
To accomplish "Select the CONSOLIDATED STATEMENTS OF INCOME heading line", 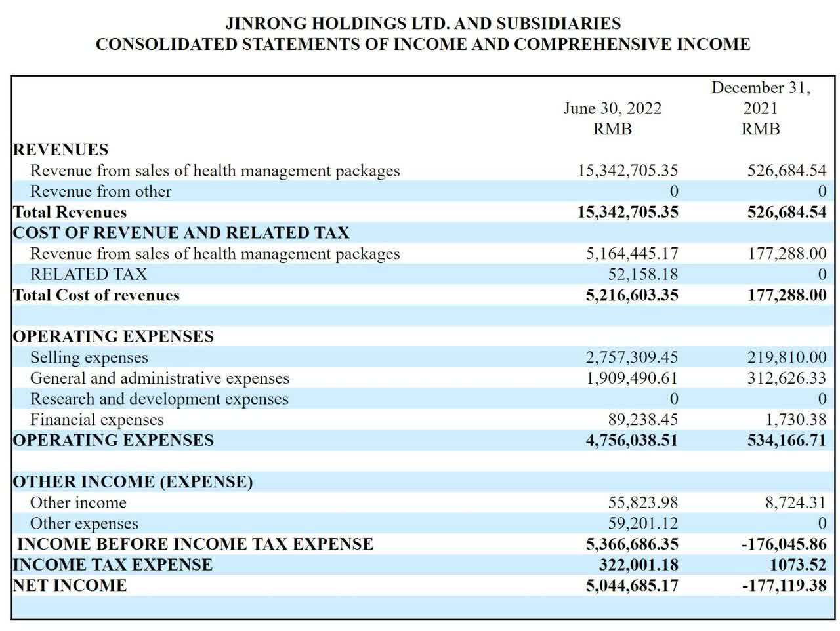I will point(423,45).
